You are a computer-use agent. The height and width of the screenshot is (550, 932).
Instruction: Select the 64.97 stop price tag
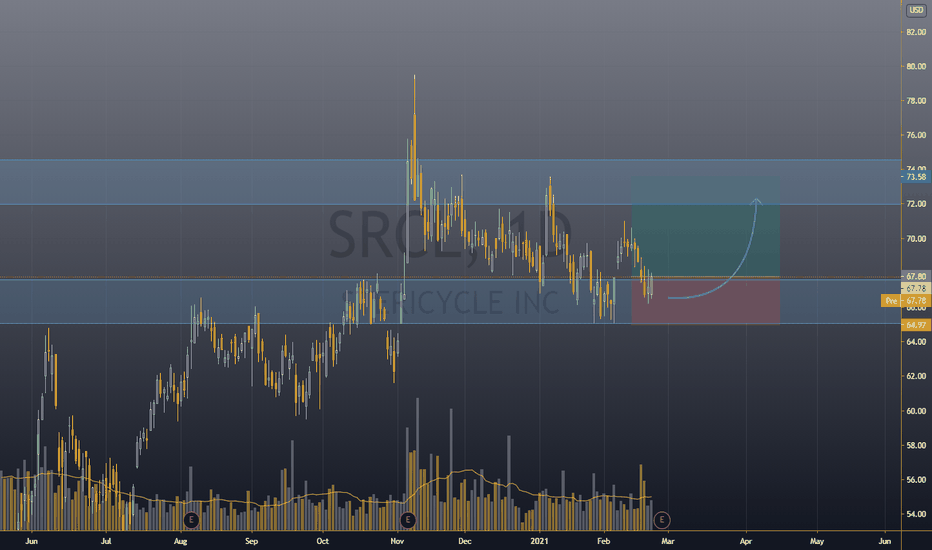[916, 325]
